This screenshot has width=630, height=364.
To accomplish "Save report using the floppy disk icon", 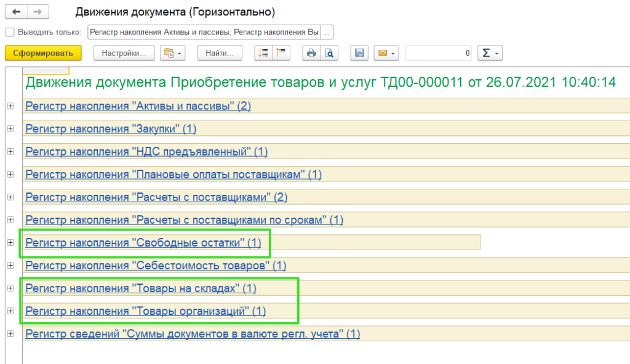I will tap(359, 53).
